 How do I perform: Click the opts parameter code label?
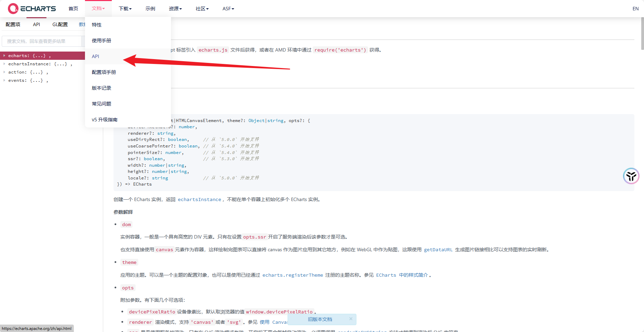click(128, 288)
